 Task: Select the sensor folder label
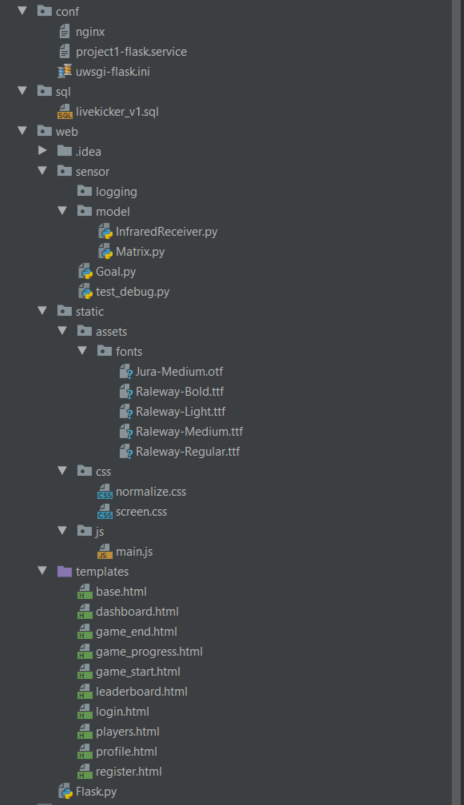[92, 171]
